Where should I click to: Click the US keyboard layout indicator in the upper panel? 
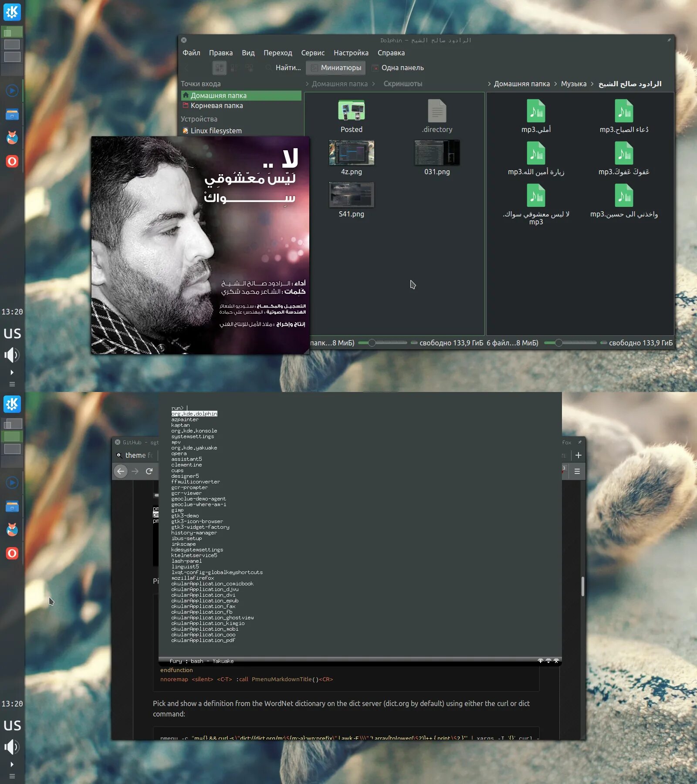click(12, 333)
